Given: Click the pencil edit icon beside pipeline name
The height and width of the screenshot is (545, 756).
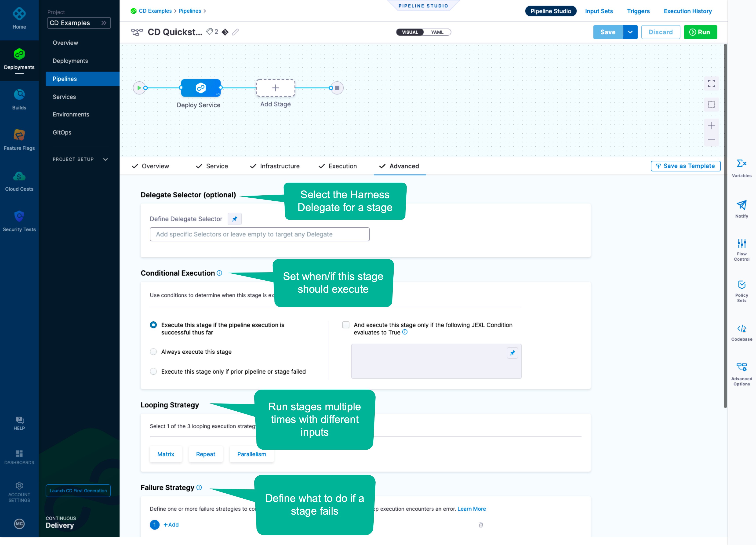Looking at the screenshot, I should tap(235, 32).
